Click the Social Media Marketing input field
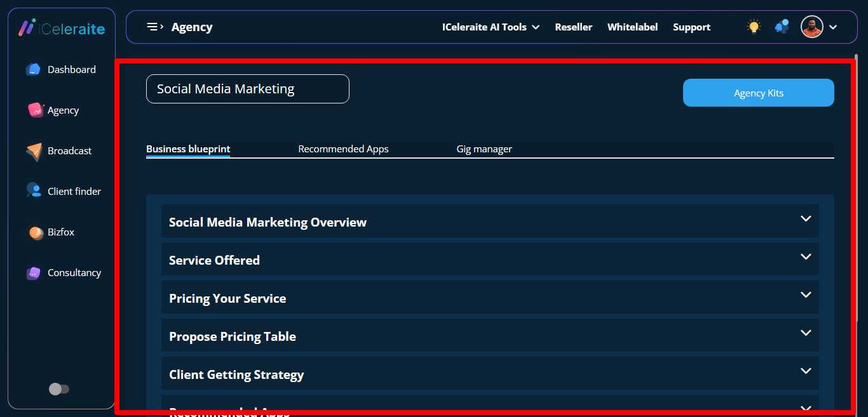Screen dimensions: 868x417 point(247,89)
